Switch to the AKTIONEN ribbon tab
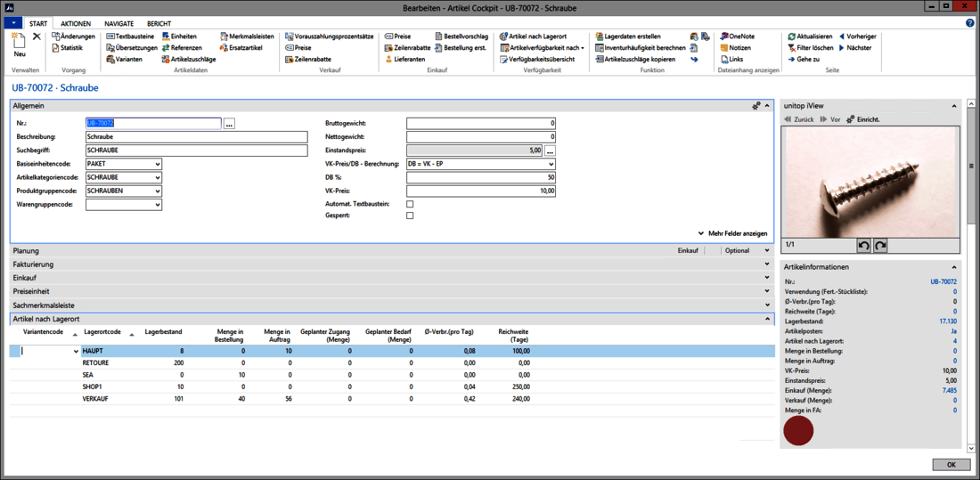This screenshot has width=980, height=480. pyautogui.click(x=76, y=23)
